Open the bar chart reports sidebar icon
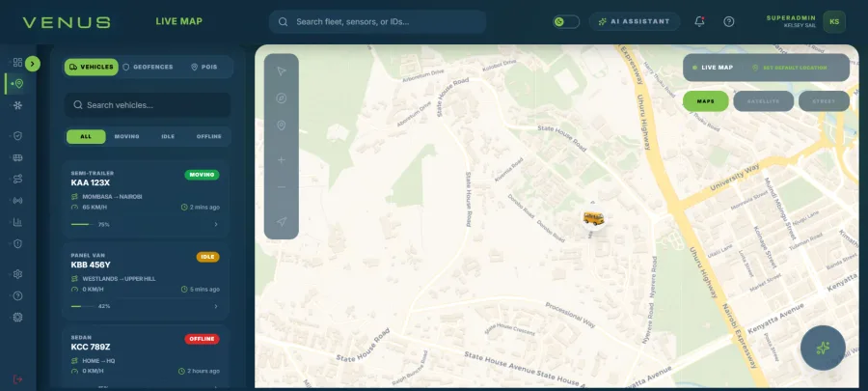Screen dimensions: 868x391 pos(17,222)
